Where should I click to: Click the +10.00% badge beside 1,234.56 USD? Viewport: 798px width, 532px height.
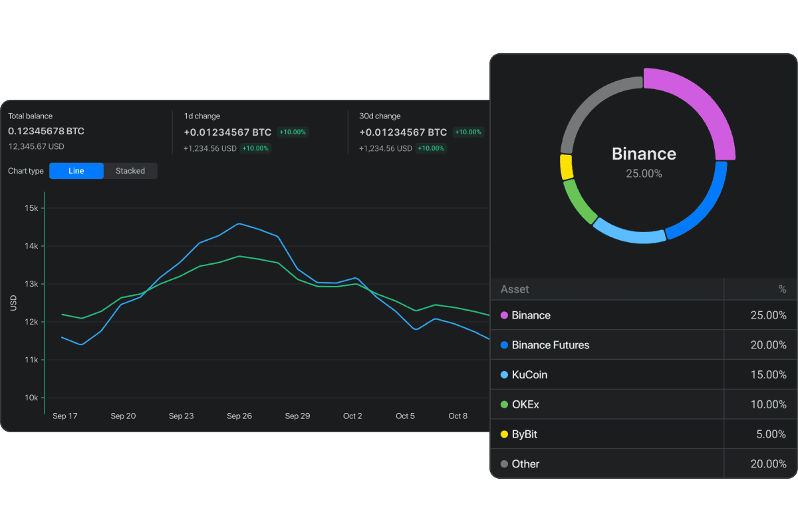click(x=255, y=148)
